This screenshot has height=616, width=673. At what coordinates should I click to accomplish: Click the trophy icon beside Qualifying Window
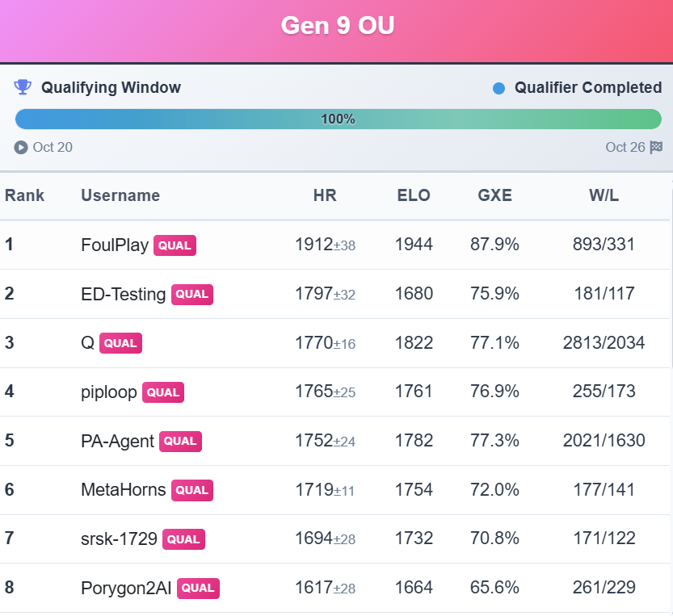[23, 86]
